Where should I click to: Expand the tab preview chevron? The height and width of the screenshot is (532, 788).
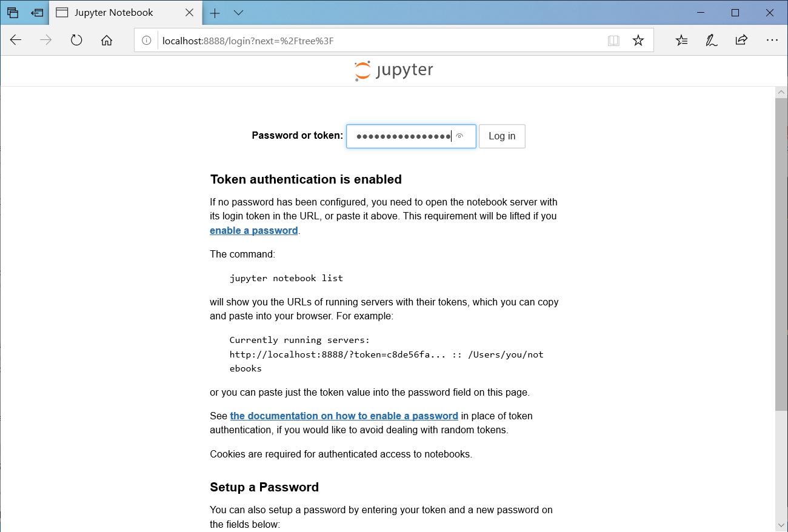(x=238, y=13)
